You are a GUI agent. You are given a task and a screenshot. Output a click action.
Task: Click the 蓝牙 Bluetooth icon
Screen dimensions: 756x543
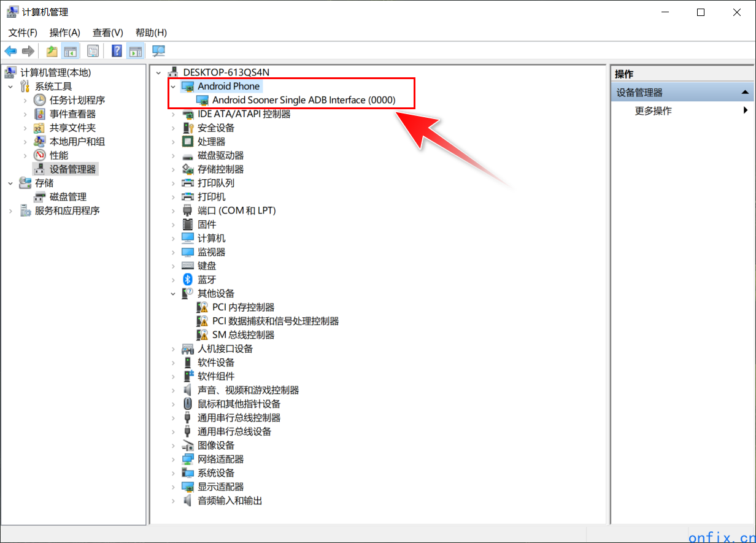(188, 280)
